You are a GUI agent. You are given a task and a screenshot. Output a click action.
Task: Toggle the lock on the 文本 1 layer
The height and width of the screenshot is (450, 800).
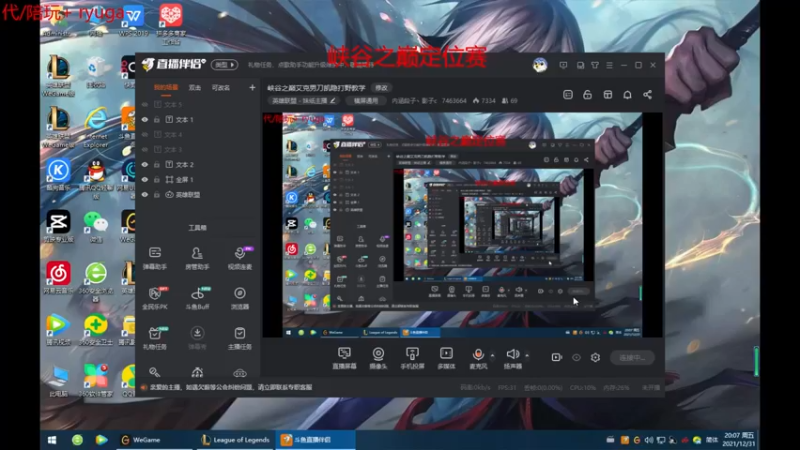(x=157, y=119)
